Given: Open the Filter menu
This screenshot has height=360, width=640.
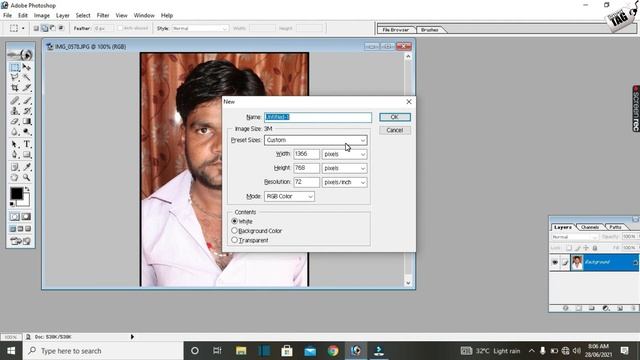Looking at the screenshot, I should click(103, 15).
